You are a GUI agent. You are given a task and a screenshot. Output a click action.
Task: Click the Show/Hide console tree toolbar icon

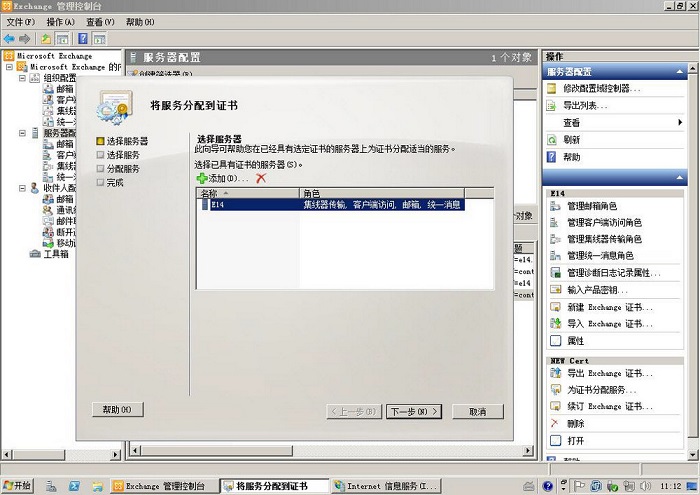click(62, 39)
